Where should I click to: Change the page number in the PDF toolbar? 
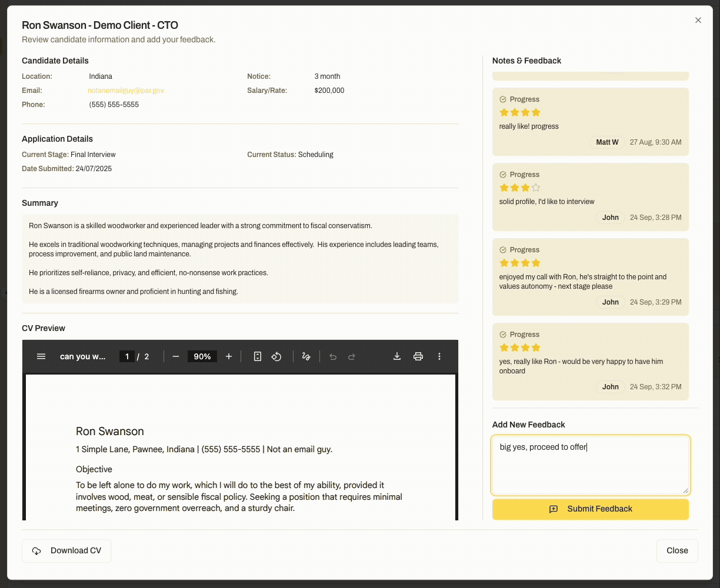(126, 356)
